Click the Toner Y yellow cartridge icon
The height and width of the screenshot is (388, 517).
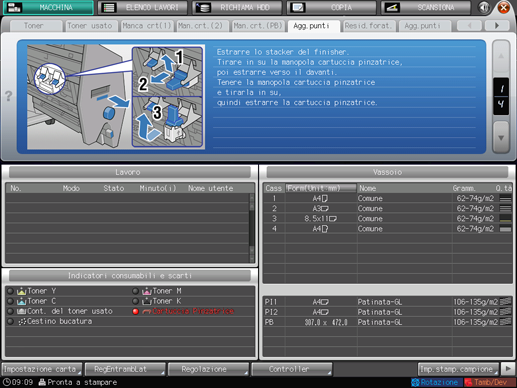pos(21,291)
